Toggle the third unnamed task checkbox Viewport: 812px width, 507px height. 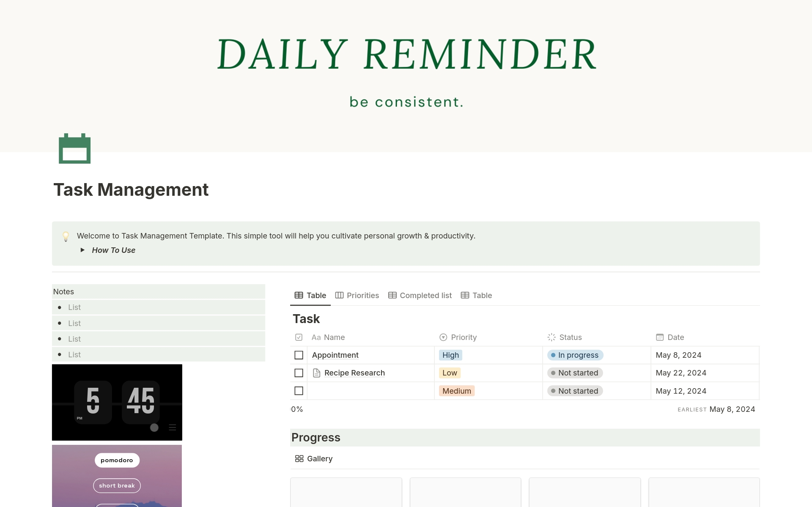pyautogui.click(x=299, y=390)
